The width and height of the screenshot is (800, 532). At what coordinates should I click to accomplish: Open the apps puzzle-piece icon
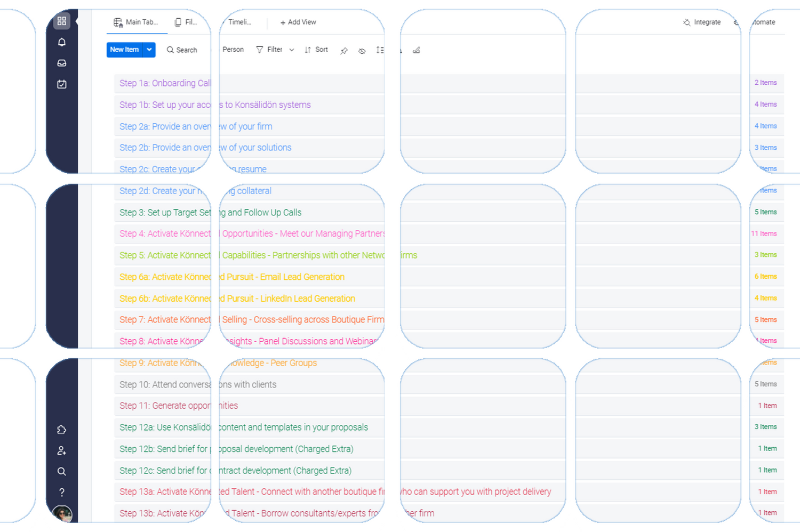tap(62, 430)
